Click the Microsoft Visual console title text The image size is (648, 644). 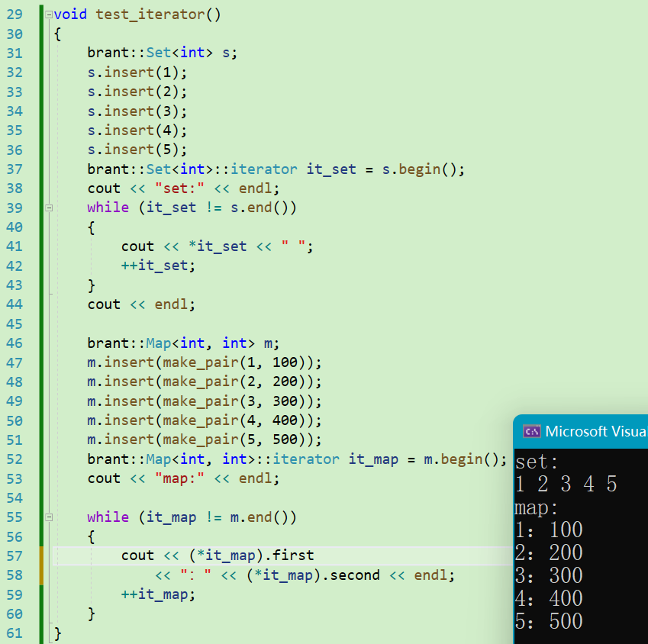pos(596,432)
